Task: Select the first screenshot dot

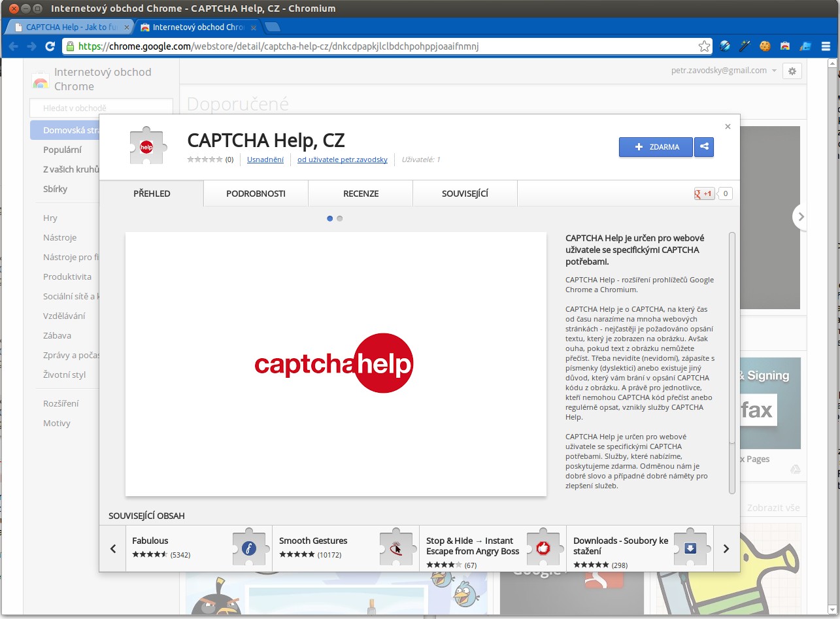Action: pyautogui.click(x=329, y=218)
